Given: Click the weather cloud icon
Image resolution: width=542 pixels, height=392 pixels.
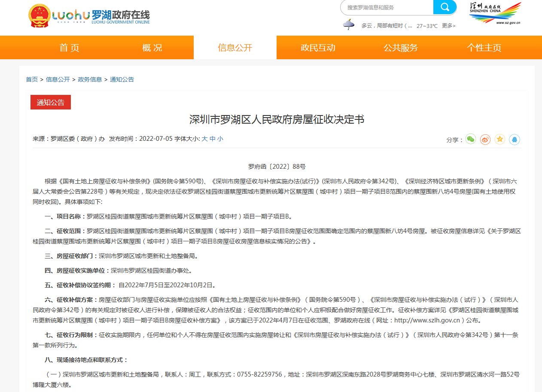Looking at the screenshot, I should click(x=349, y=25).
